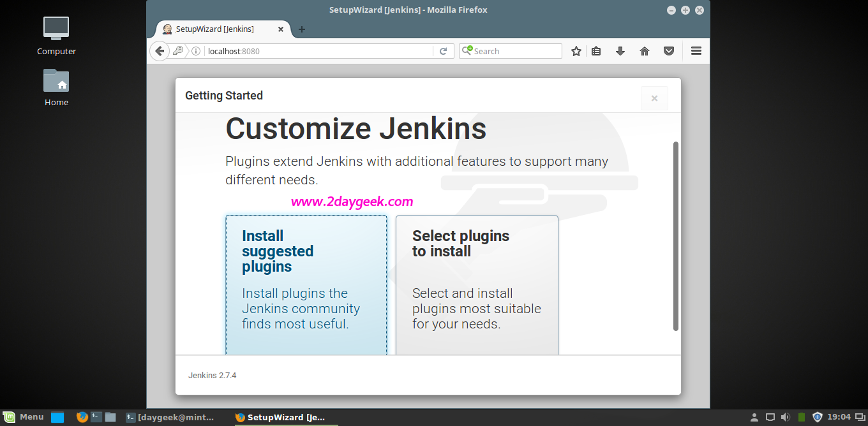The width and height of the screenshot is (868, 426).
Task: Click the Customize Jenkins heading
Action: [356, 129]
